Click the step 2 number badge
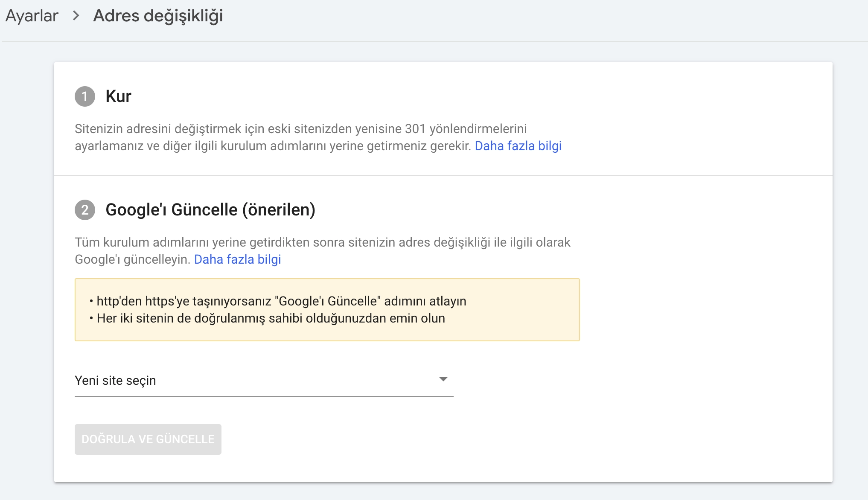This screenshot has height=500, width=868. tap(85, 210)
